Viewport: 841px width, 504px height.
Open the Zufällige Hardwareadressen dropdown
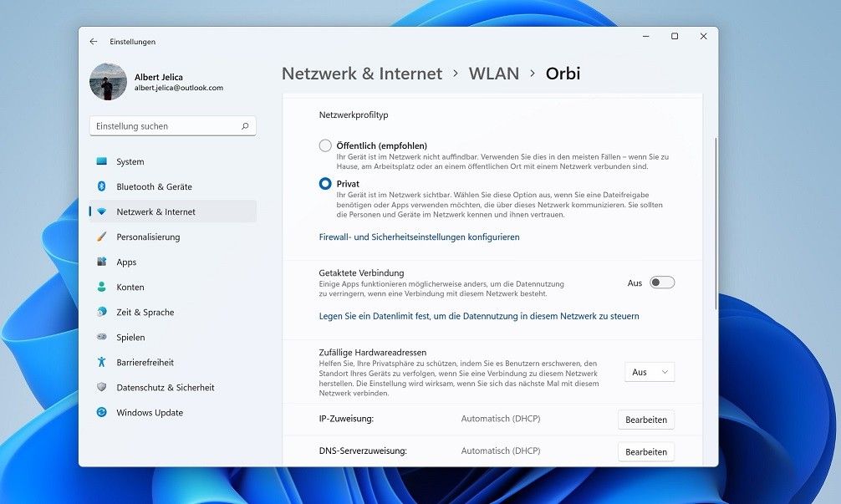(650, 372)
